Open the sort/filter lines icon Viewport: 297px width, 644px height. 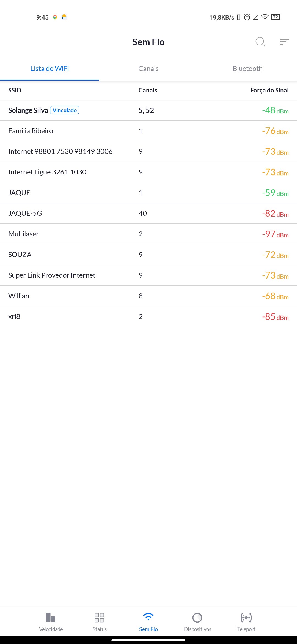click(284, 42)
